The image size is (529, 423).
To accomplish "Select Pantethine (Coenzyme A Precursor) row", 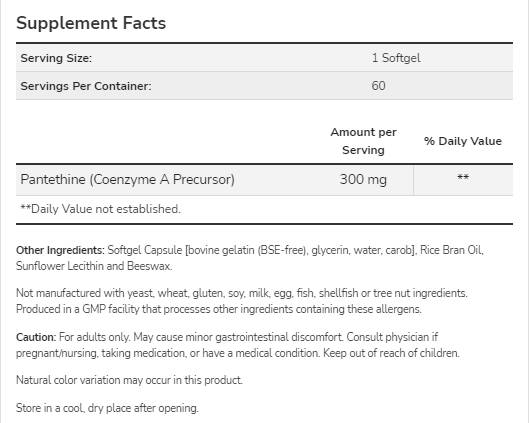I will pyautogui.click(x=264, y=179).
